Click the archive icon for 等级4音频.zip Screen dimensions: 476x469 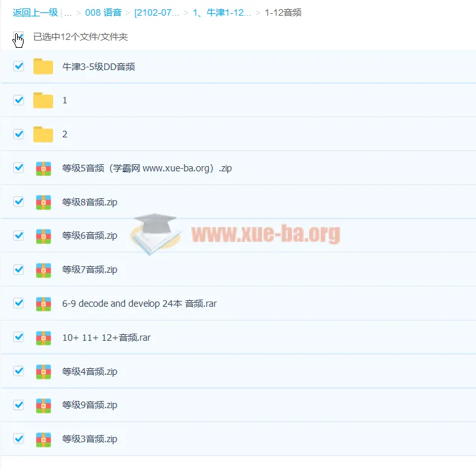click(43, 372)
